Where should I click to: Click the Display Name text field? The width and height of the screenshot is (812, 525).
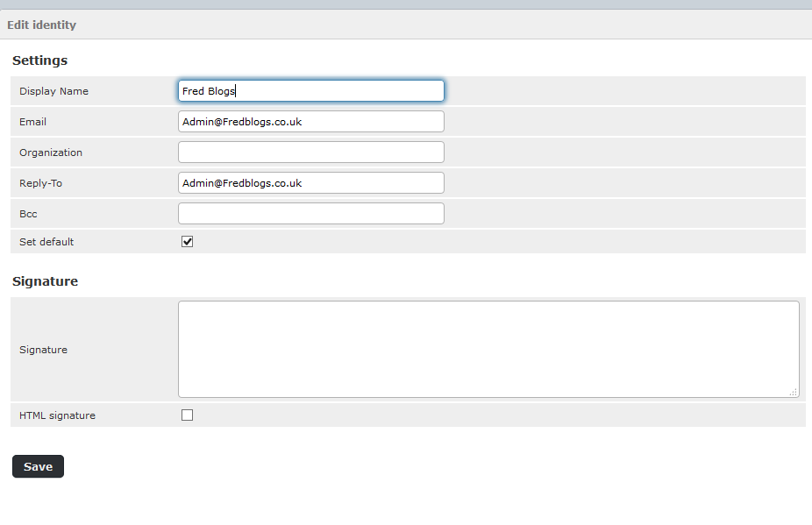click(x=310, y=91)
